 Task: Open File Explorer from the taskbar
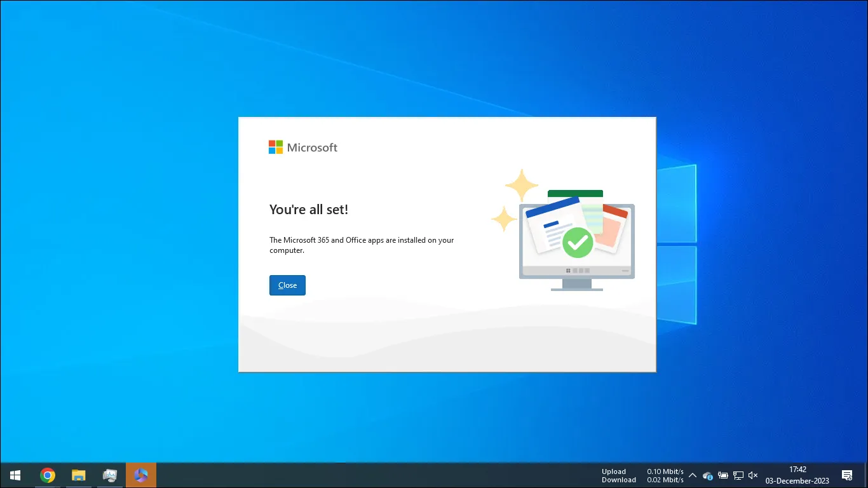pyautogui.click(x=78, y=475)
